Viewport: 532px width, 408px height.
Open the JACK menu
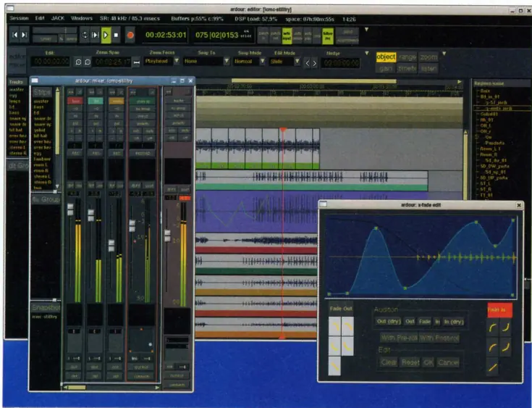[x=58, y=18]
